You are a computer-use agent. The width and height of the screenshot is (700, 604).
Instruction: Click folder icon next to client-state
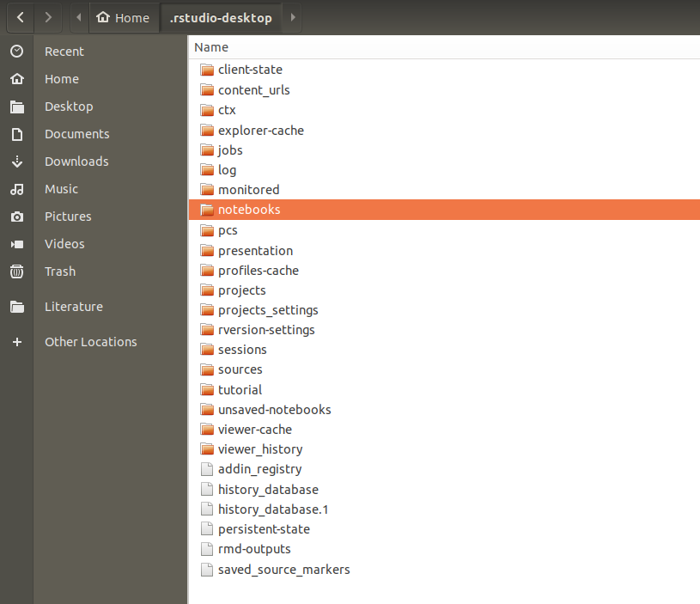point(206,70)
